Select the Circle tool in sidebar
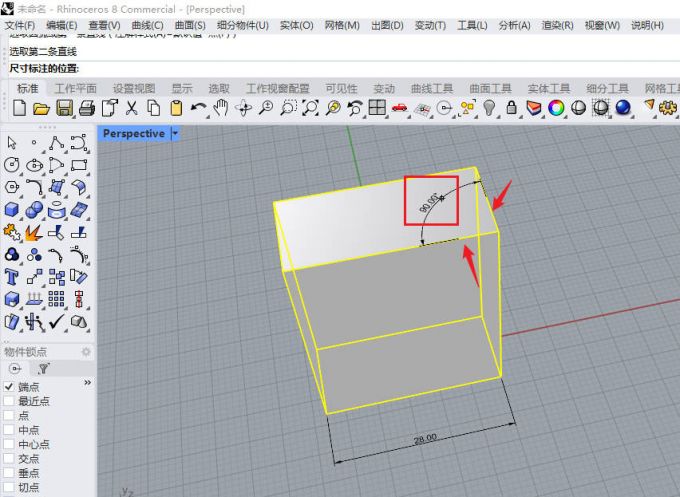 [12, 165]
